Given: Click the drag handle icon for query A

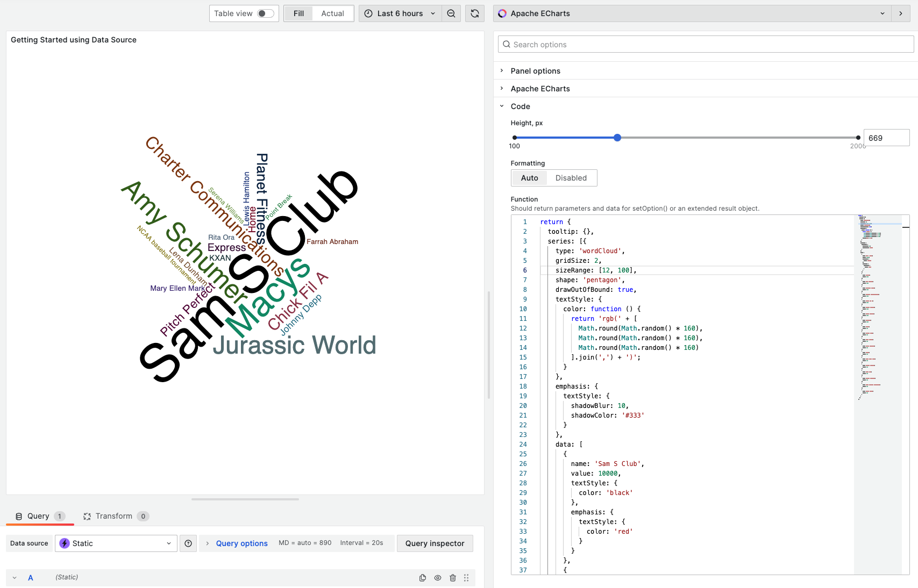Looking at the screenshot, I should click(467, 577).
